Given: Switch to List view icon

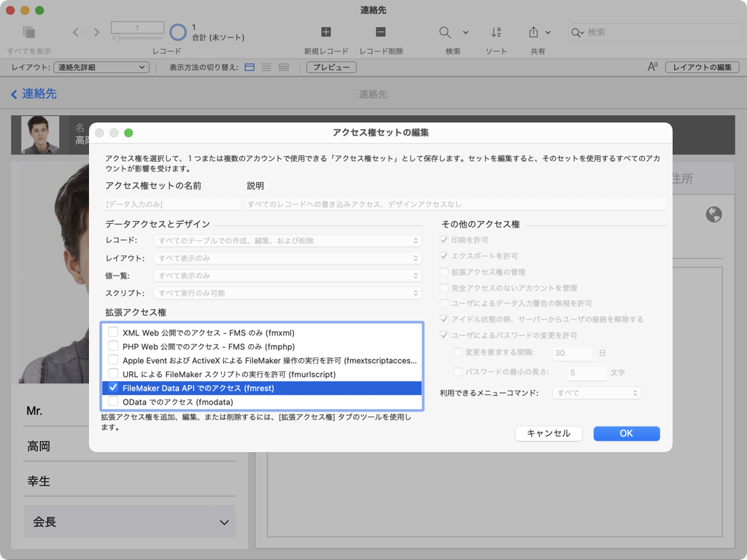Looking at the screenshot, I should [266, 67].
